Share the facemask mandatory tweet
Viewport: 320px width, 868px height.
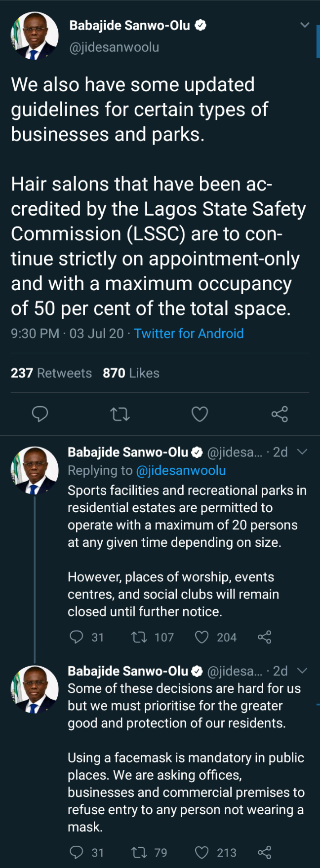(265, 852)
